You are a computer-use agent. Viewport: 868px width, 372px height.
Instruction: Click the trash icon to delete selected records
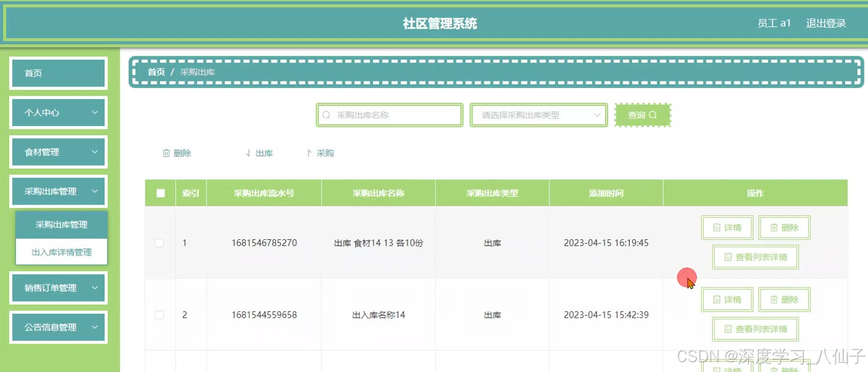(x=166, y=153)
